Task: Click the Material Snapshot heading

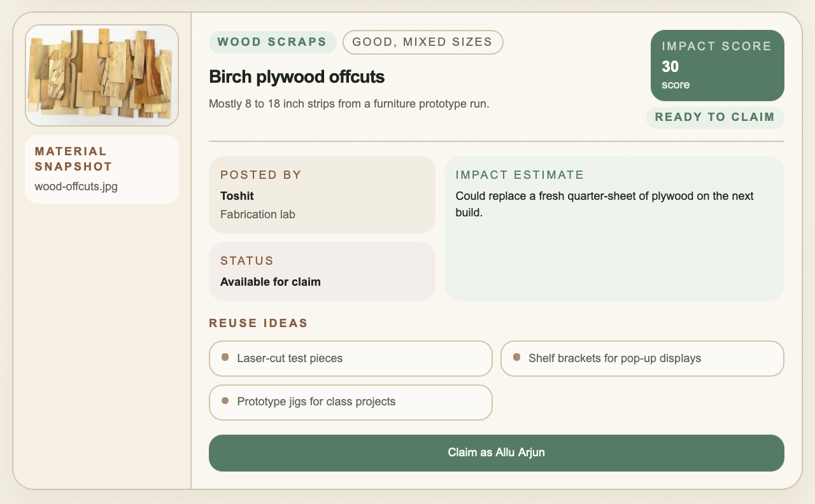Action: click(73, 158)
